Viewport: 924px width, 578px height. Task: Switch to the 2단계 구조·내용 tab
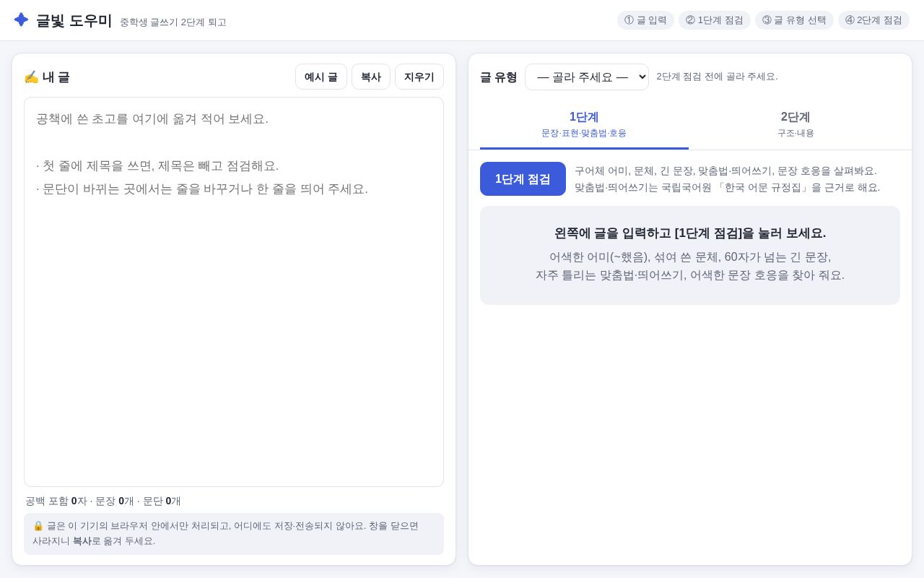pos(796,124)
